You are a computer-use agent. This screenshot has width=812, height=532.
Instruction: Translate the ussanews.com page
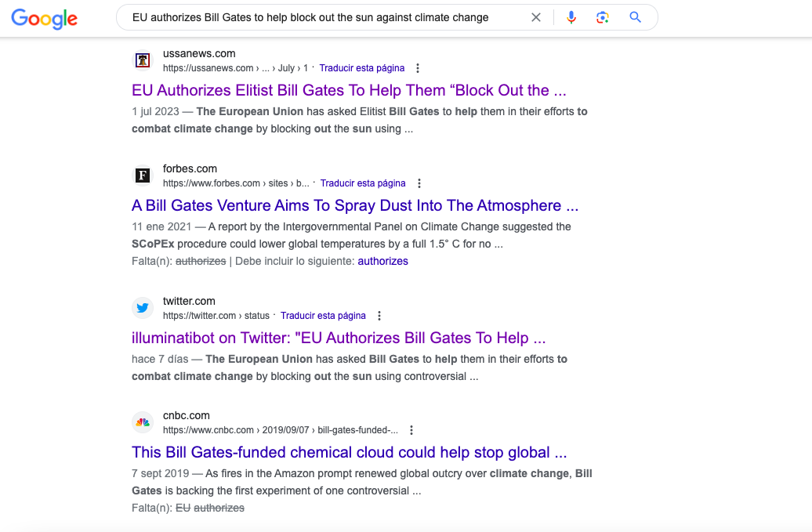362,68
